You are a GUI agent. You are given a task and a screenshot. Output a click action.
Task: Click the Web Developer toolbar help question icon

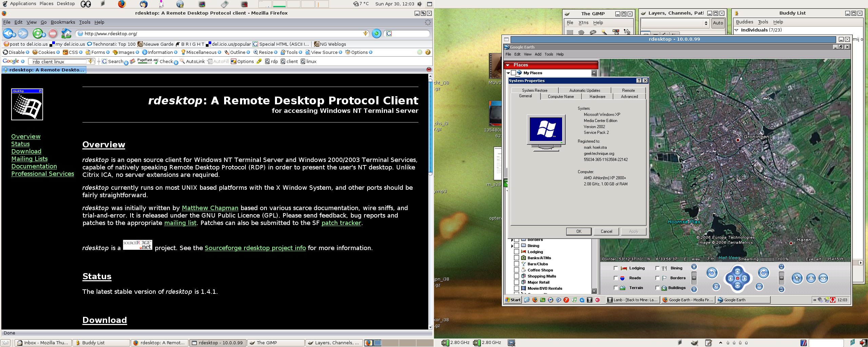click(x=428, y=52)
